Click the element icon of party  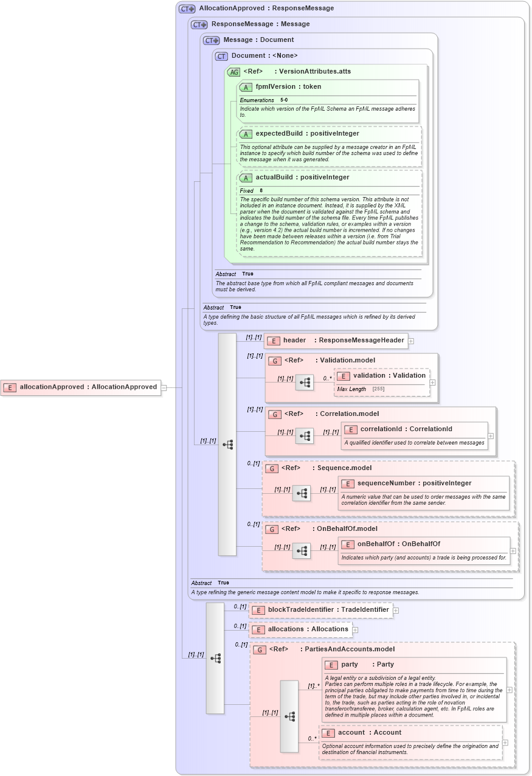click(331, 665)
